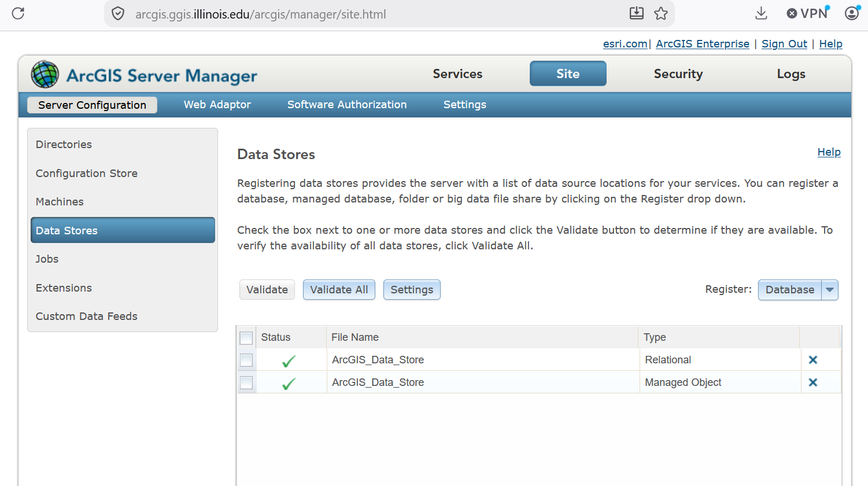Open the Help link beside Data Stores heading
The height and width of the screenshot is (486, 868).
click(829, 152)
